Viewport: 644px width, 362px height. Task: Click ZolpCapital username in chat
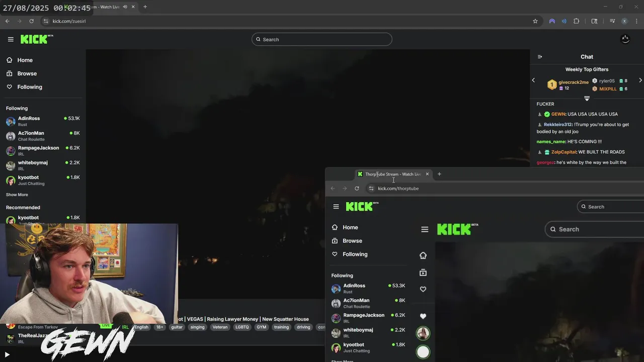pyautogui.click(x=563, y=152)
